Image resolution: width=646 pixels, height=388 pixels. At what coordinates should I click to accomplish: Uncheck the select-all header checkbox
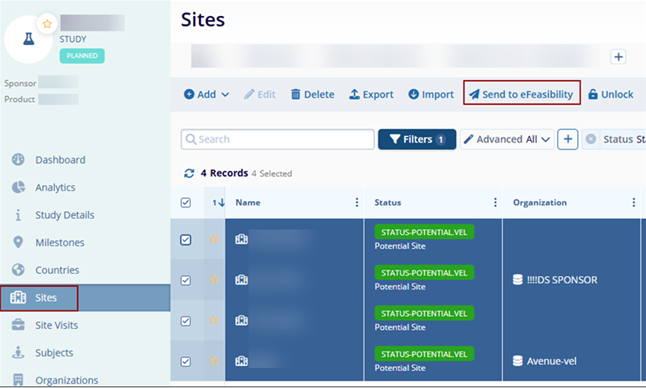[186, 202]
